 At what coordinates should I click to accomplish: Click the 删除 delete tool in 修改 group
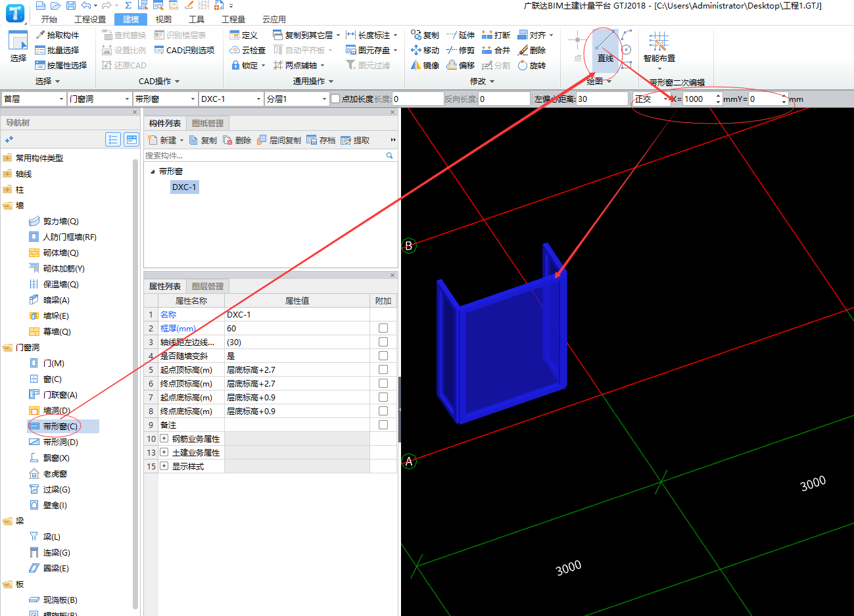pyautogui.click(x=531, y=50)
